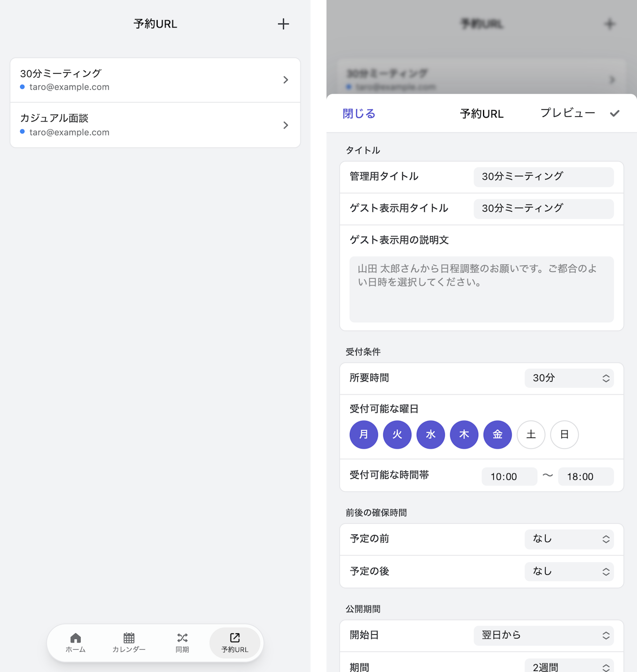Edit the 管理用タイトル field
The image size is (637, 672).
click(x=544, y=177)
